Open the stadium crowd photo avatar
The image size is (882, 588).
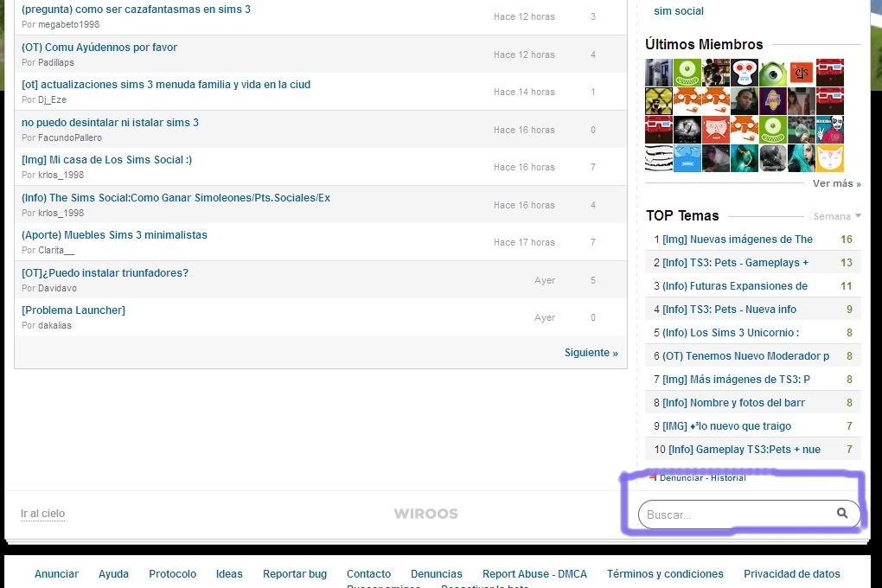tap(802, 130)
